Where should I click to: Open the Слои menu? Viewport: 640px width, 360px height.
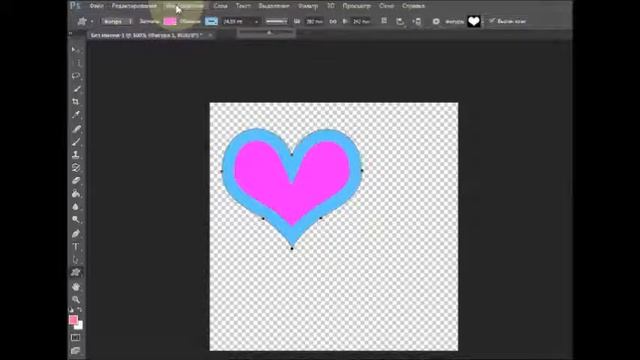click(220, 6)
